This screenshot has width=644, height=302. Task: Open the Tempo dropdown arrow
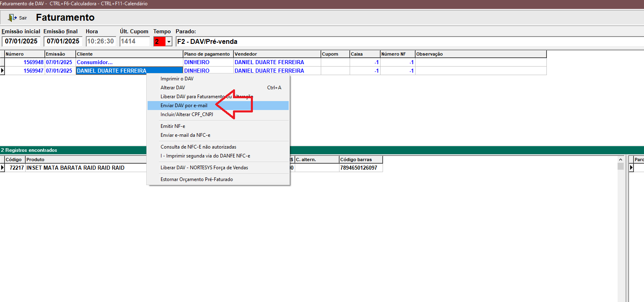click(x=169, y=41)
